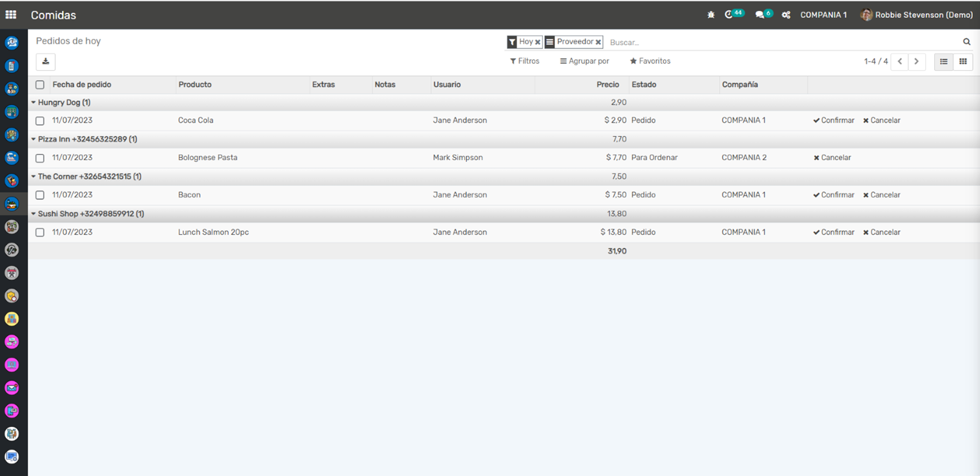
Task: Switch to kanban grid view icon
Action: coord(963,62)
